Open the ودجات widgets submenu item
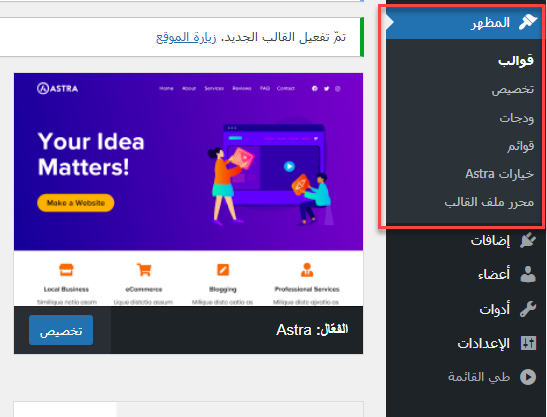Image resolution: width=547 pixels, height=417 pixels. pyautogui.click(x=516, y=118)
